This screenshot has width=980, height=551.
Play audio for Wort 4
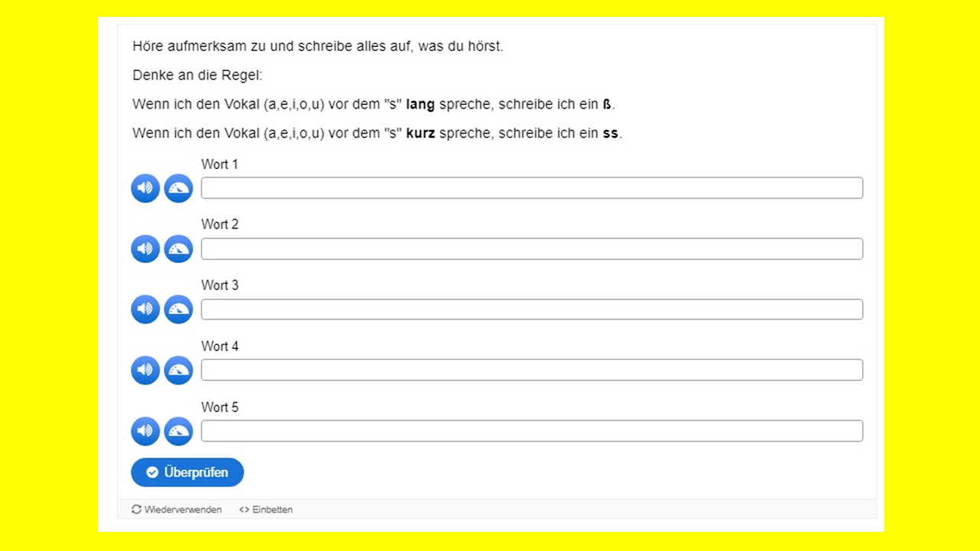pyautogui.click(x=145, y=370)
